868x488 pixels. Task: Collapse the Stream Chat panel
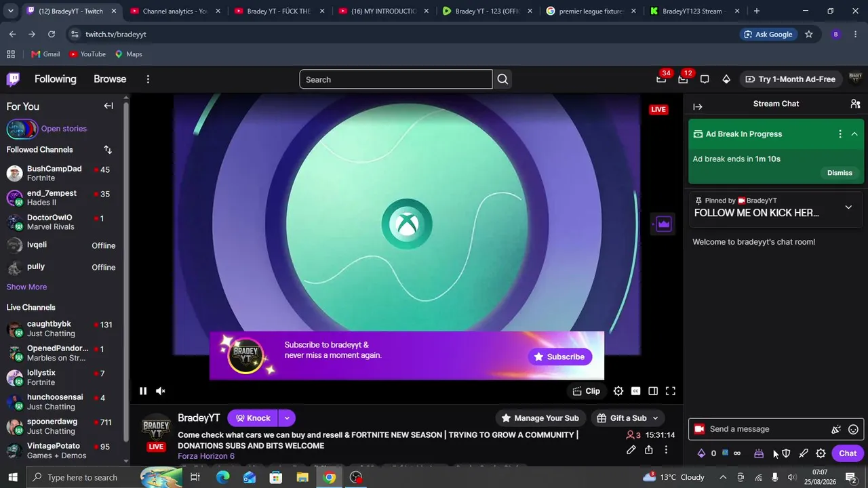coord(698,106)
